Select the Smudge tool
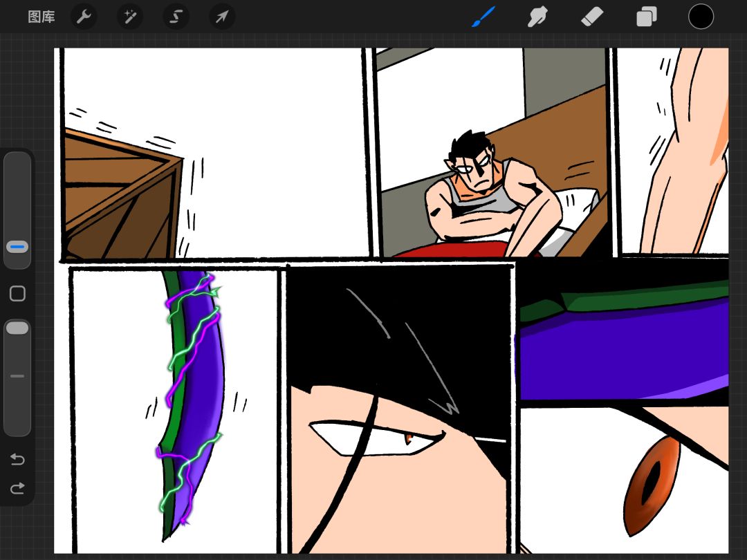The width and height of the screenshot is (747, 560). click(x=537, y=17)
